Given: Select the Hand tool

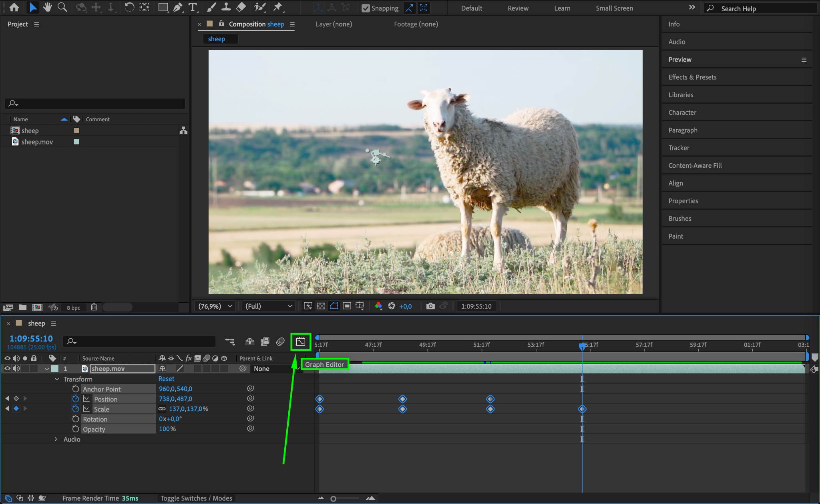Looking at the screenshot, I should tap(48, 7).
